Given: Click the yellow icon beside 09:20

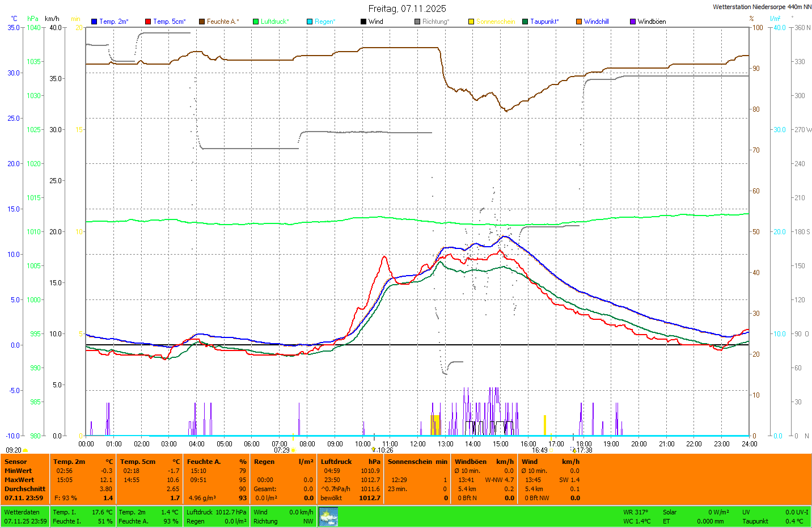Looking at the screenshot, I should click(x=26, y=450).
